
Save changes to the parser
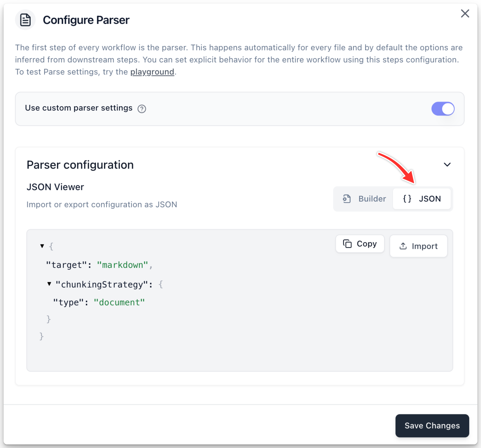point(432,426)
